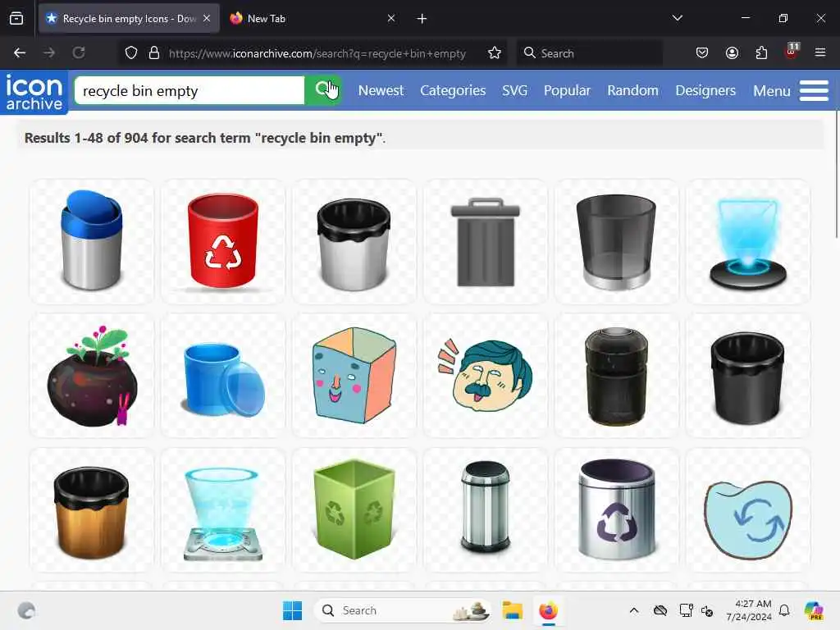Viewport: 840px width, 630px height.
Task: Click the green search magnifier button
Action: (323, 90)
